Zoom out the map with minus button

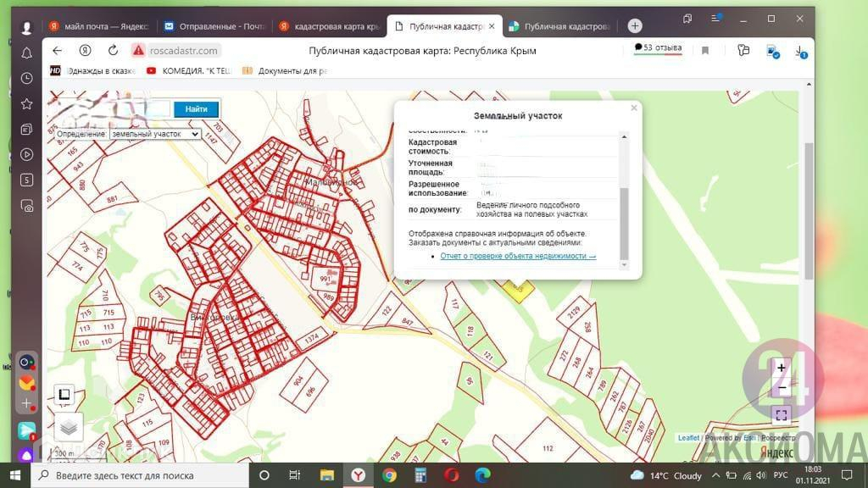coord(782,388)
